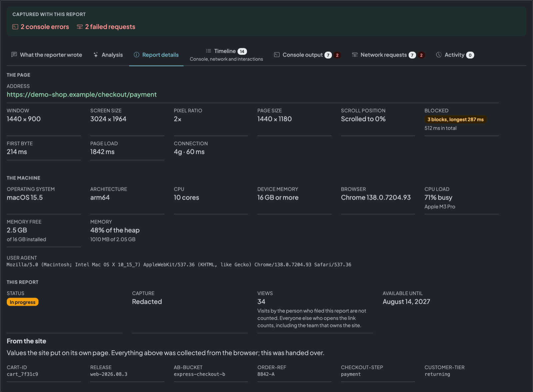This screenshot has width=533, height=392.
Task: Click the Timeline count badge 14
Action: pos(242,51)
